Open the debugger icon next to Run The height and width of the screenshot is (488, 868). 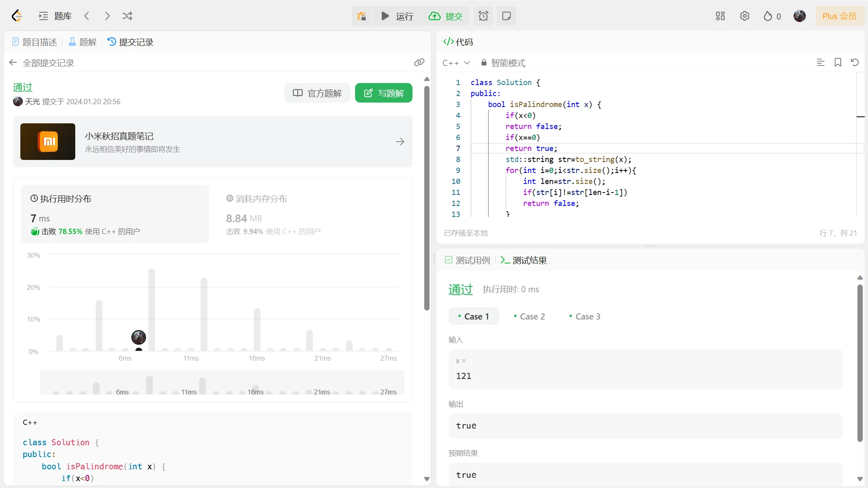[x=361, y=16]
